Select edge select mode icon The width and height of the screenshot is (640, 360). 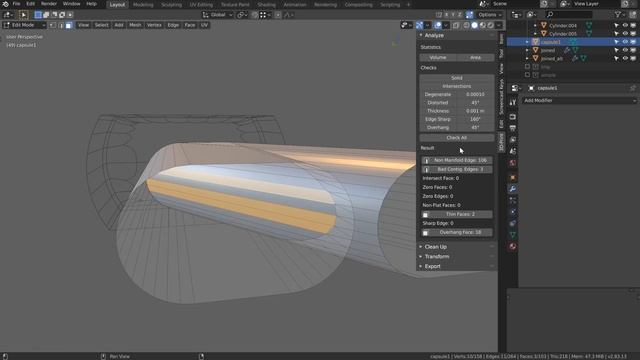coord(61,25)
